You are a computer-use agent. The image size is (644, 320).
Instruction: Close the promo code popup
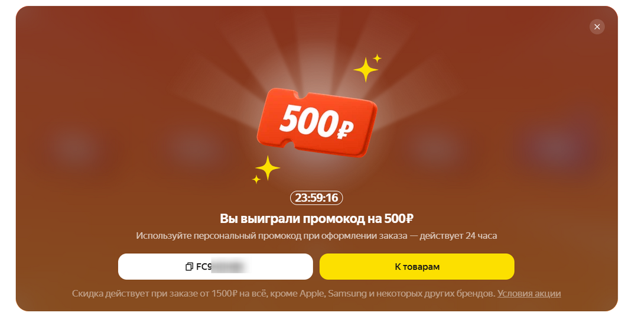point(597,27)
